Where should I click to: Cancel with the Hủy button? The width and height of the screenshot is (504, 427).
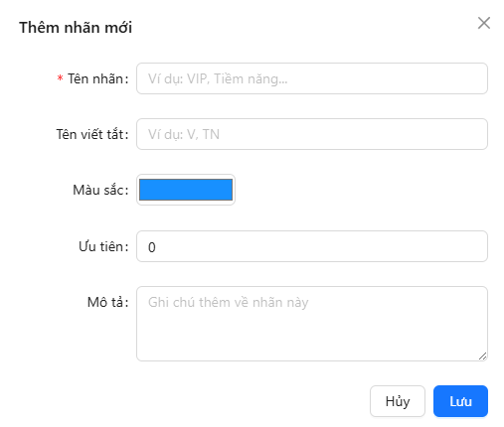tap(398, 401)
